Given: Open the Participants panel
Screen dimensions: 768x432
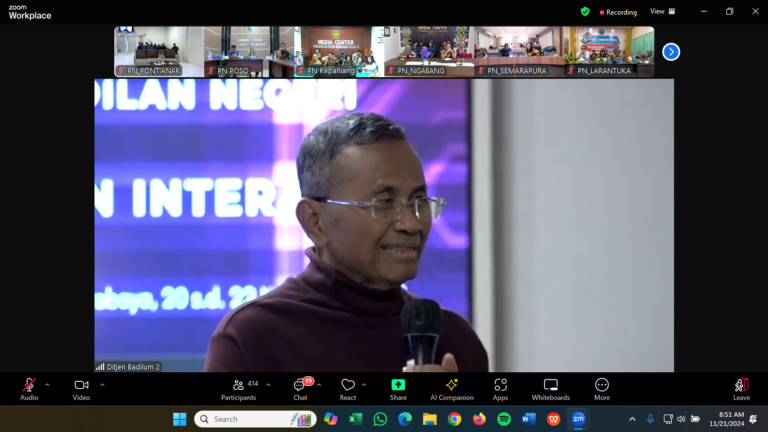Looking at the screenshot, I should coord(238,386).
